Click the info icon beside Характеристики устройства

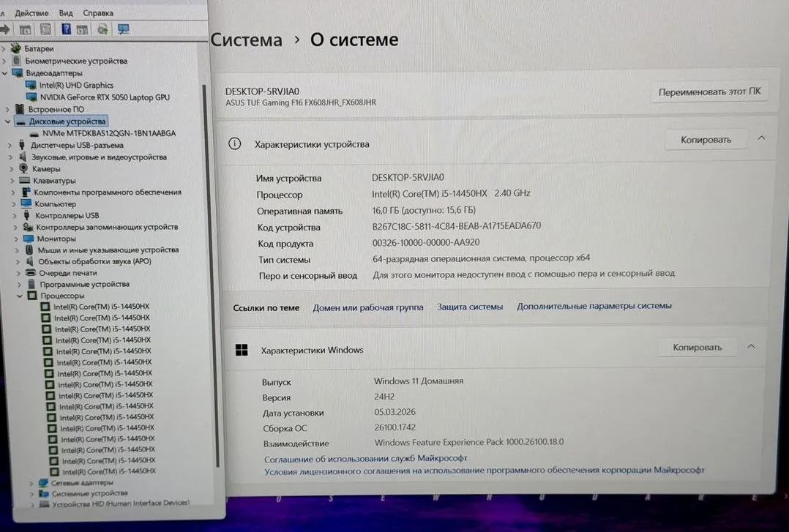click(x=234, y=144)
